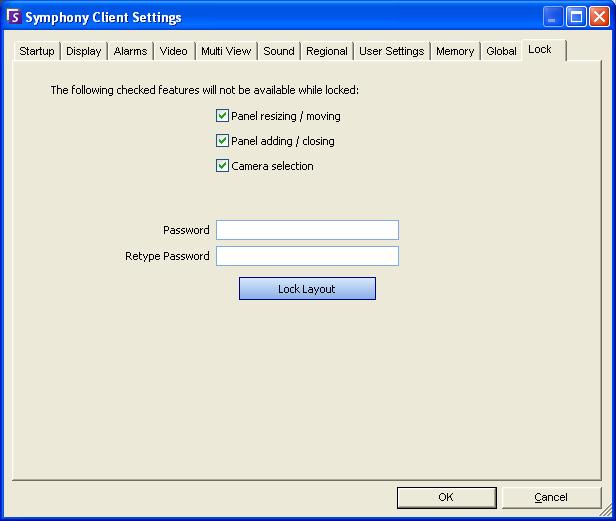
Task: Toggle Panel adding / closing checkbox
Action: pyautogui.click(x=222, y=141)
